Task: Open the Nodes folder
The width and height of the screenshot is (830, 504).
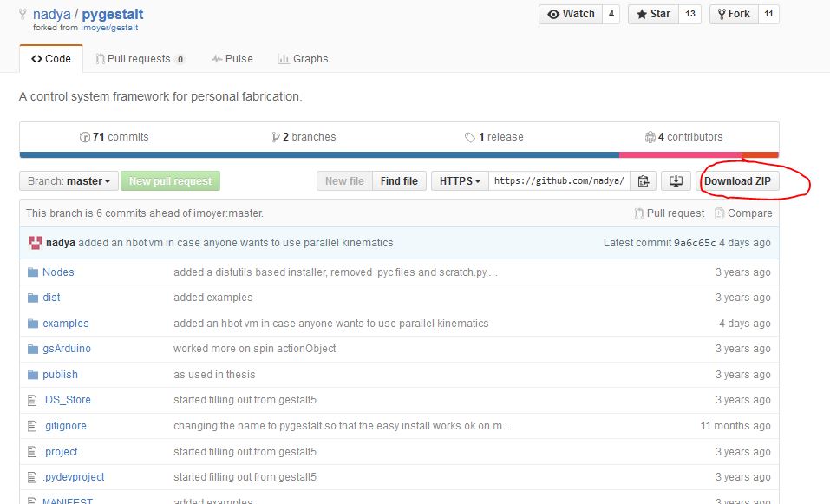Action: [58, 272]
